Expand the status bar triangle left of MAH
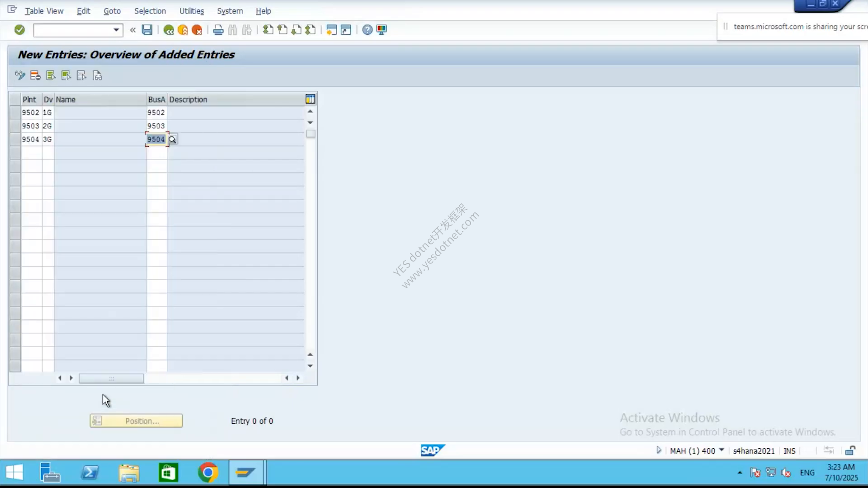This screenshot has width=868, height=488. pyautogui.click(x=659, y=450)
